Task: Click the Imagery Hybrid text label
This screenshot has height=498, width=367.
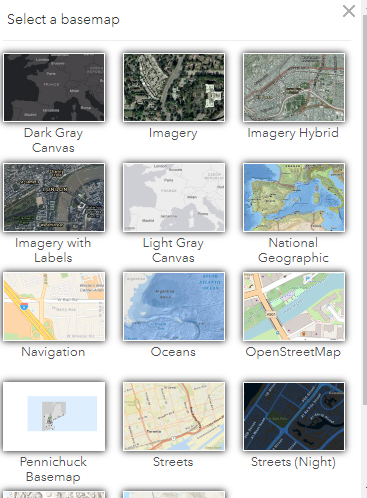Action: 293,133
